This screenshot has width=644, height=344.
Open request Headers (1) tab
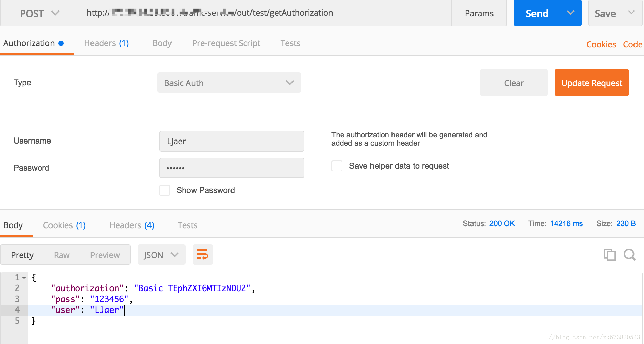click(106, 43)
